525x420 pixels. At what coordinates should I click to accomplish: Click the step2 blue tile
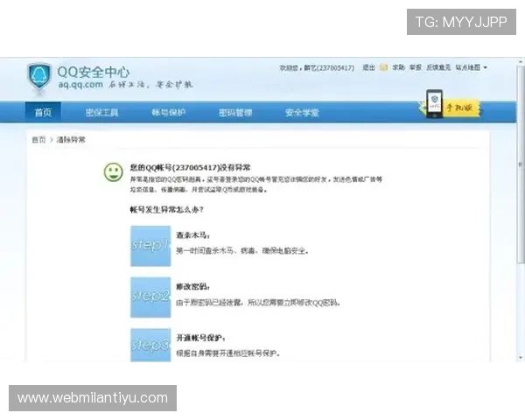[x=150, y=297]
